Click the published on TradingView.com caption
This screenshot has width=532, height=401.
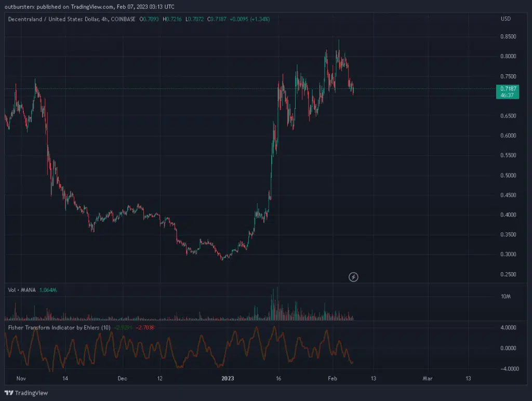click(89, 6)
